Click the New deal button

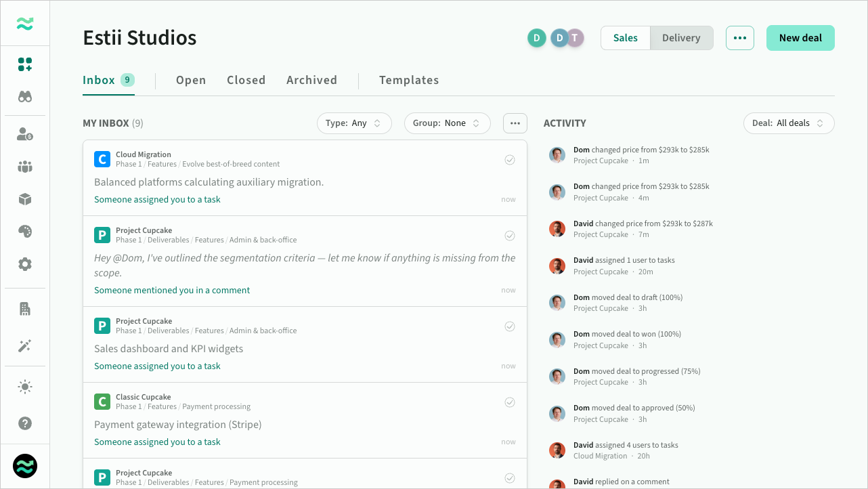tap(800, 38)
